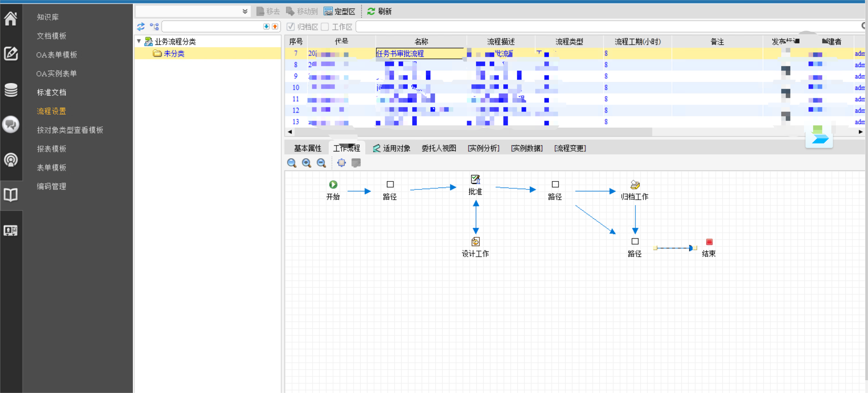Toggle the 归档区 checkbox

(x=290, y=27)
